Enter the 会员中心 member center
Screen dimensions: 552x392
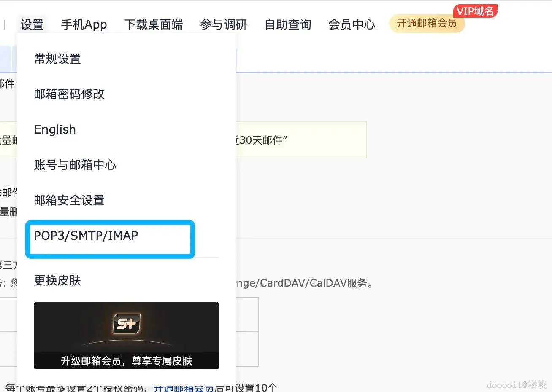(352, 24)
